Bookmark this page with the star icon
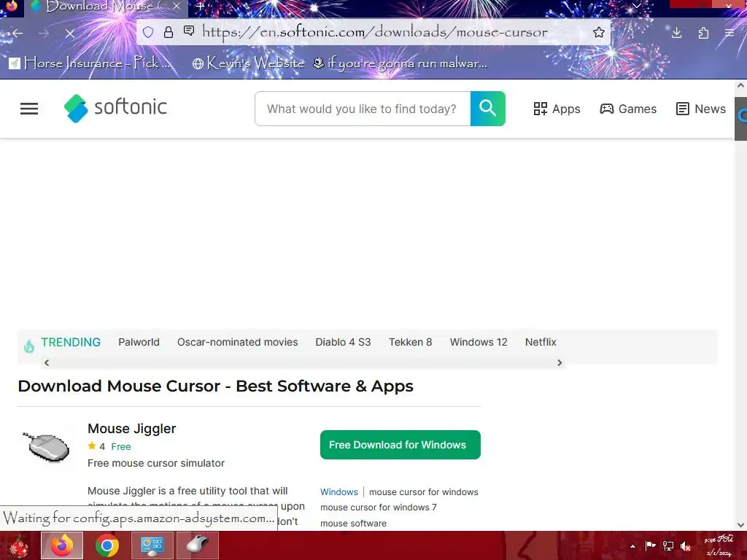Viewport: 747px width, 560px height. (598, 32)
